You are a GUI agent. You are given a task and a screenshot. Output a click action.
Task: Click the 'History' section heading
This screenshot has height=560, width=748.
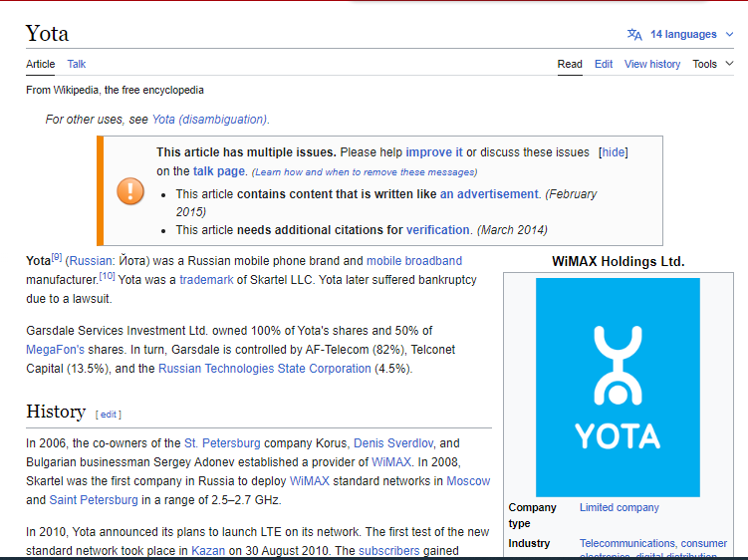pyautogui.click(x=56, y=412)
